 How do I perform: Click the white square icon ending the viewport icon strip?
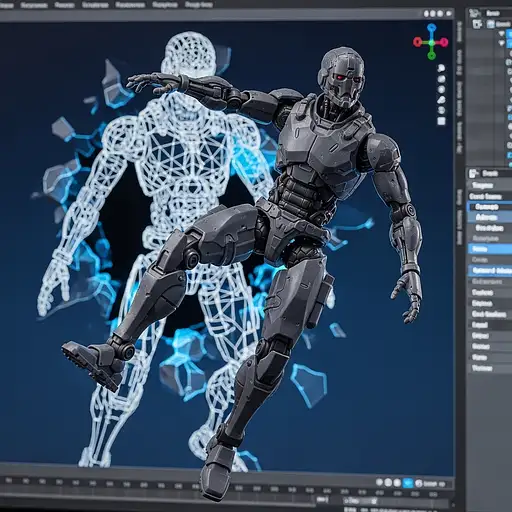(x=441, y=121)
